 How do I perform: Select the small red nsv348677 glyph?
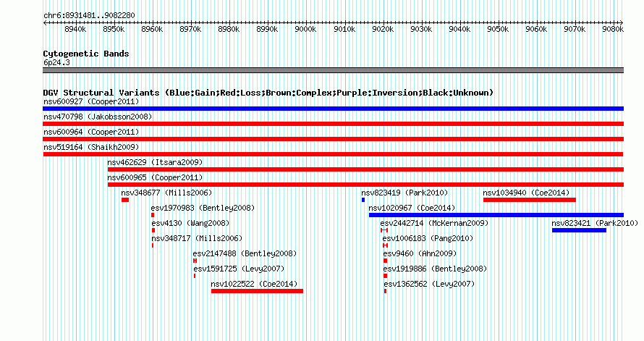pyautogui.click(x=125, y=200)
